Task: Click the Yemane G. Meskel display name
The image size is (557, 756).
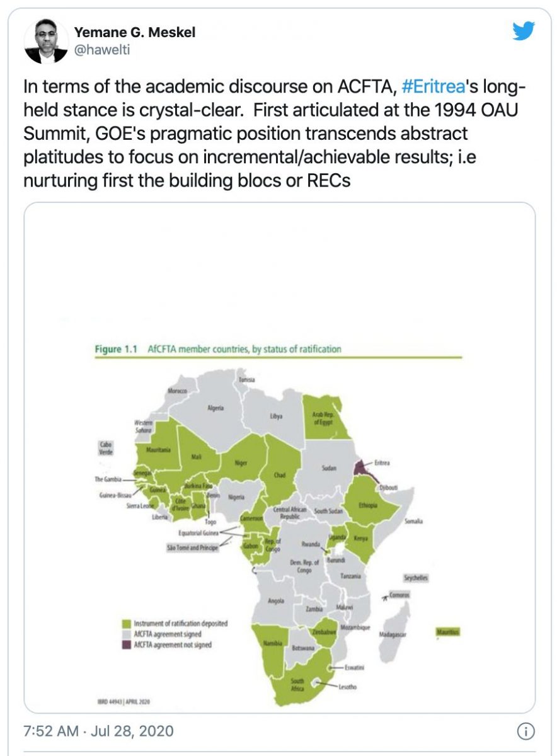Action: (135, 33)
